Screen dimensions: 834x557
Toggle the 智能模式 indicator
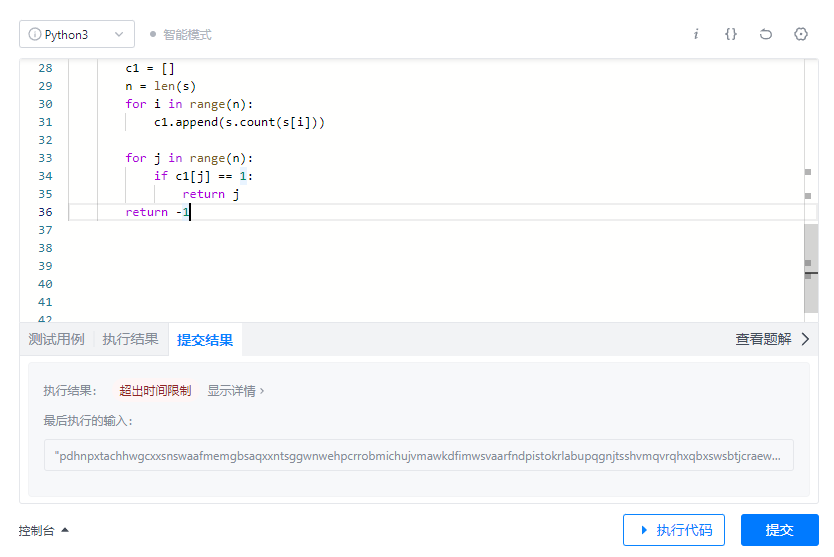pos(180,35)
